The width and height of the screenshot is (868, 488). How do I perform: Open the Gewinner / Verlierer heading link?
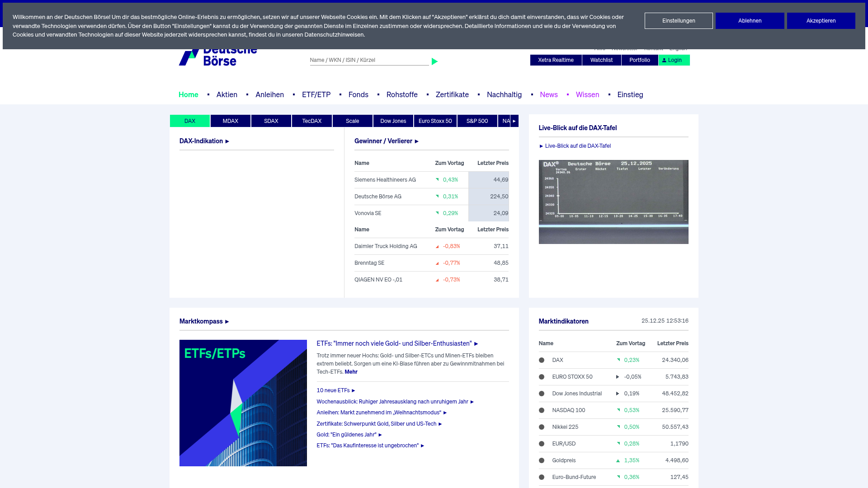[x=387, y=141]
